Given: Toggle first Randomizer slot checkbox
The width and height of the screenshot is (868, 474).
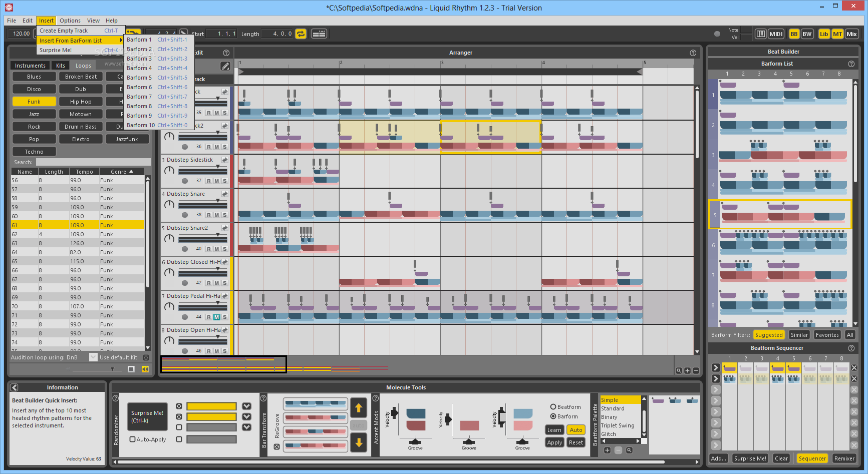Looking at the screenshot, I should tap(179, 406).
